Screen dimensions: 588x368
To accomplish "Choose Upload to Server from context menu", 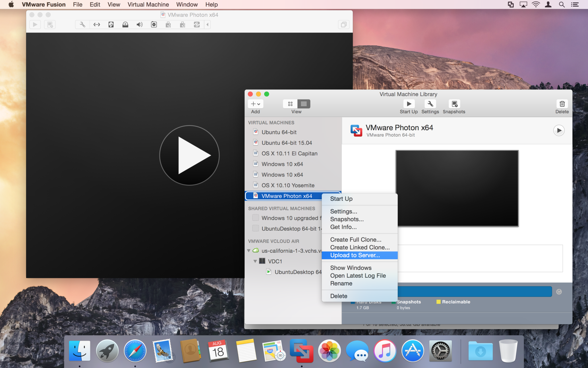I will pos(355,255).
